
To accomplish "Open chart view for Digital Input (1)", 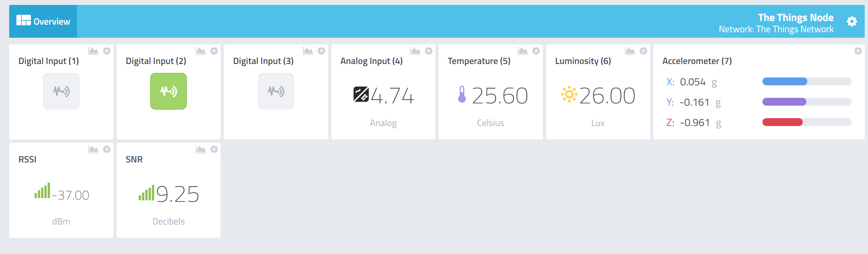I will point(93,51).
